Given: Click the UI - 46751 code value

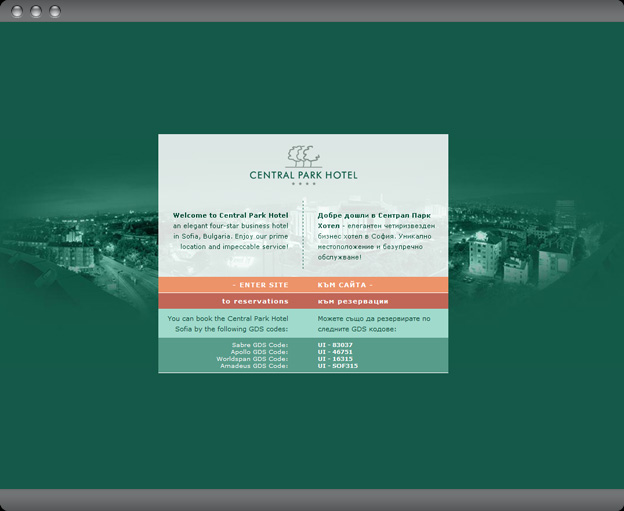Looking at the screenshot, I should 335,352.
